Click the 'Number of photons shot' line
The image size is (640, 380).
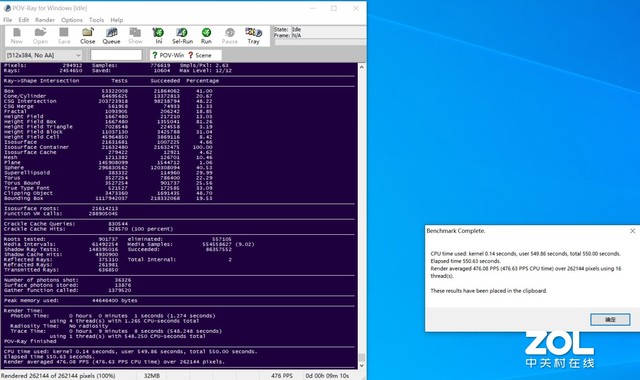67,280
